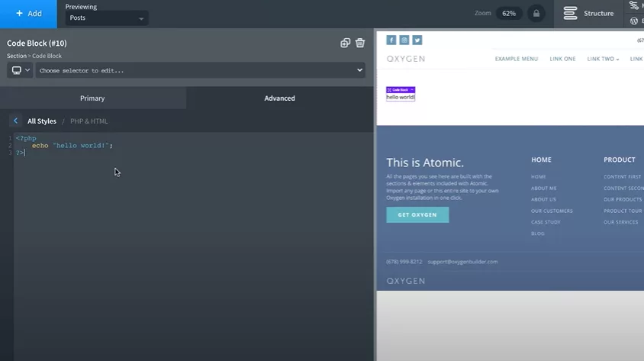
Task: Click the <?php line in code editor
Action: tap(26, 138)
